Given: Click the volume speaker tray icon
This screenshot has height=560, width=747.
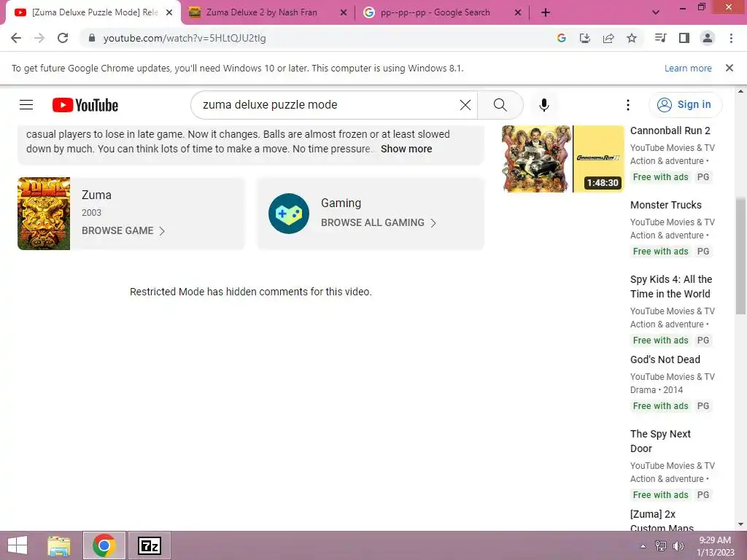Looking at the screenshot, I should pos(678,546).
